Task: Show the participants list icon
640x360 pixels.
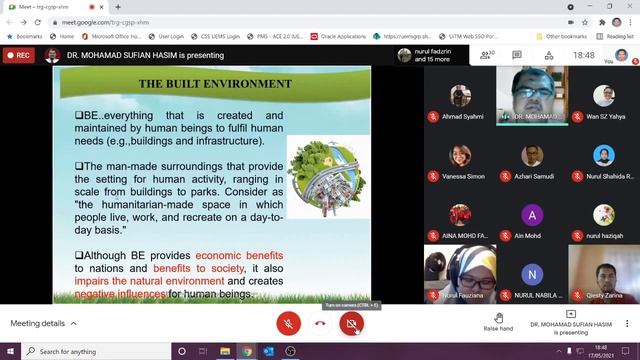Action: pos(487,55)
